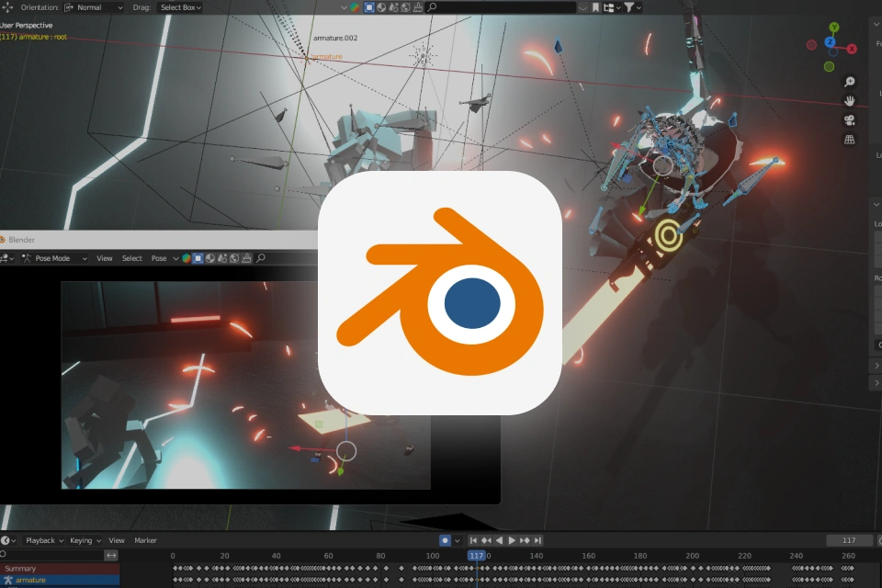
Task: Open the View menu in the timeline header
Action: [x=117, y=540]
